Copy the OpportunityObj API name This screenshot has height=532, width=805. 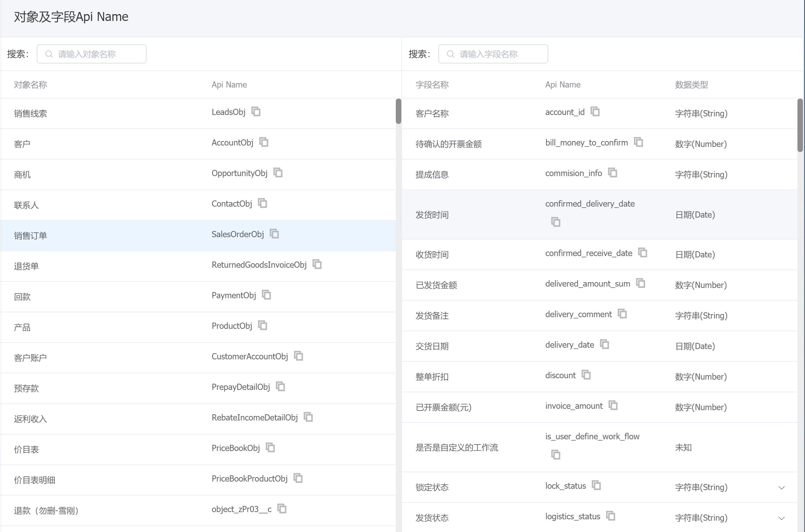(x=278, y=173)
